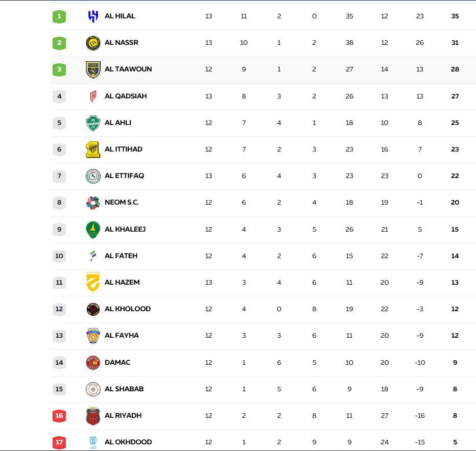The width and height of the screenshot is (476, 451).
Task: Select the Al Hazem yellow logo
Action: [x=93, y=283]
